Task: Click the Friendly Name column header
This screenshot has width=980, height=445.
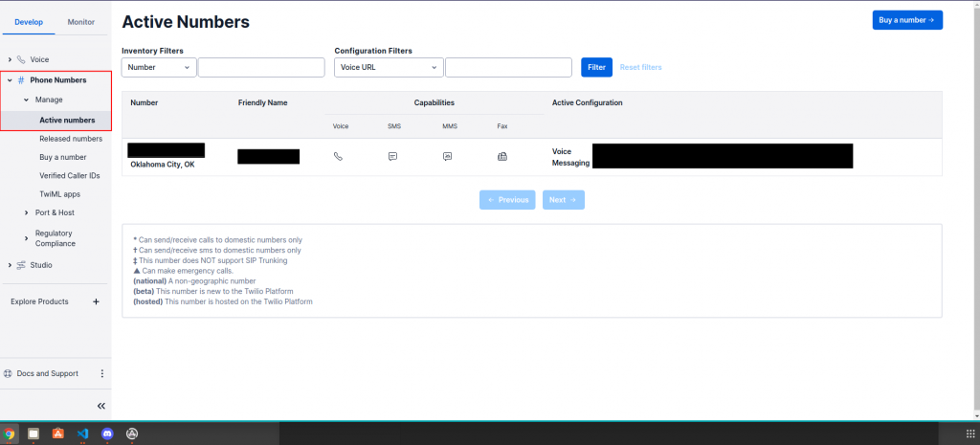Action: (x=262, y=103)
